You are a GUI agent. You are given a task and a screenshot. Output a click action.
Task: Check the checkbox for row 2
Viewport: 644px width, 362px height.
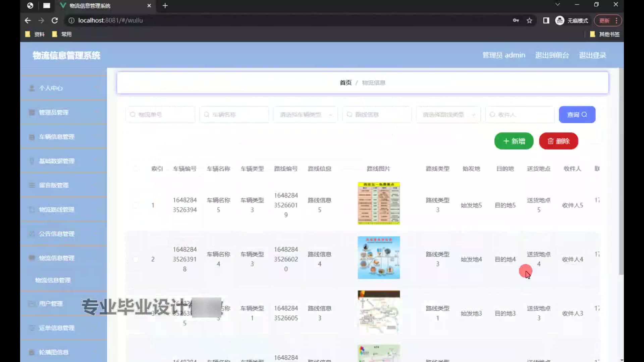coord(136,259)
